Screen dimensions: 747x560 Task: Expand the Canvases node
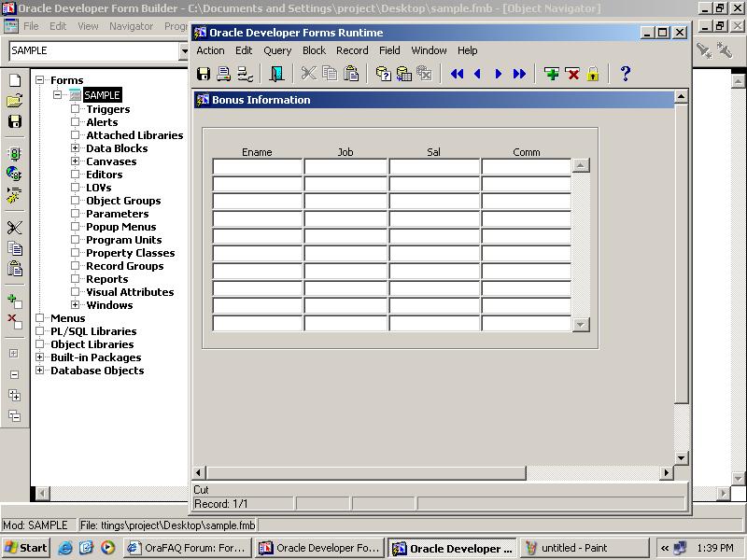click(76, 161)
